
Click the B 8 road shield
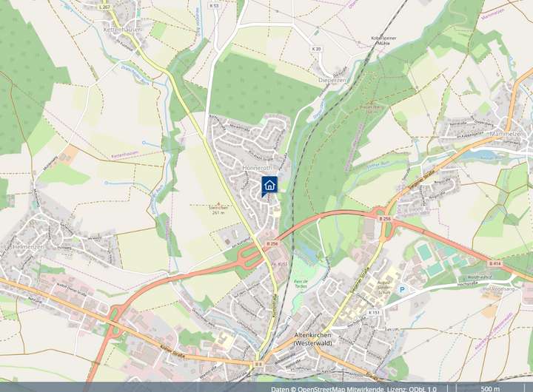pyautogui.click(x=258, y=364)
